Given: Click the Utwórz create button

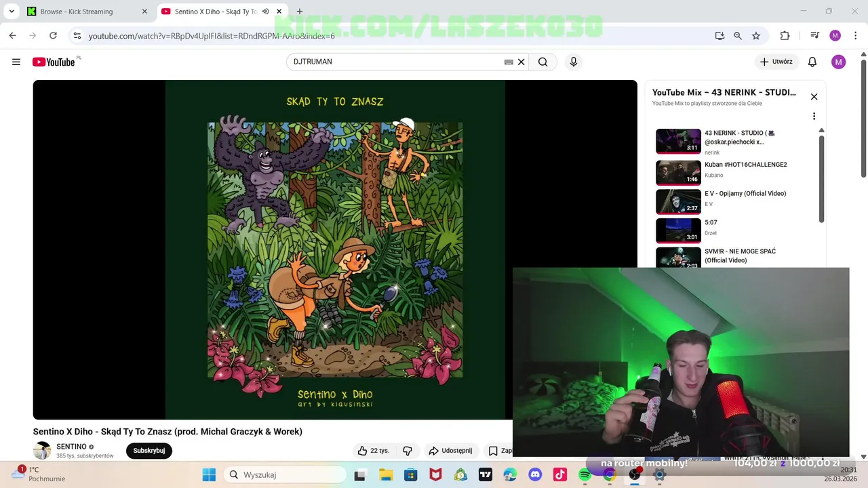Looking at the screenshot, I should (x=776, y=62).
